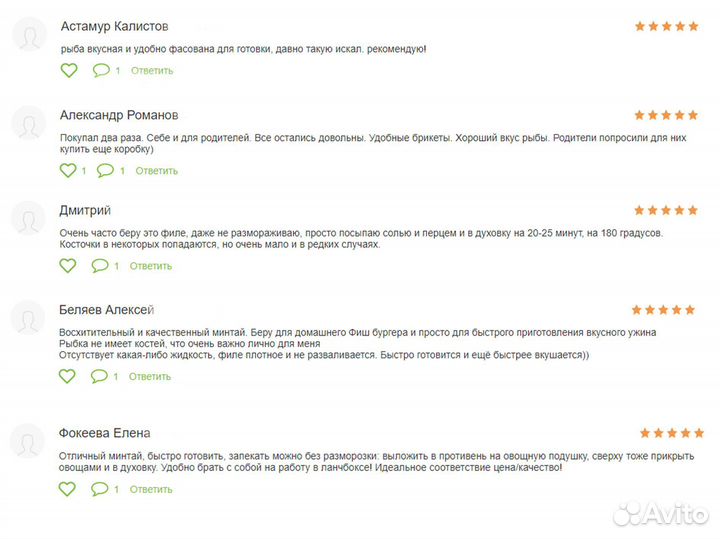720x539 pixels.
Task: Reply to Дмитрий's review via Ответить
Action: click(151, 266)
